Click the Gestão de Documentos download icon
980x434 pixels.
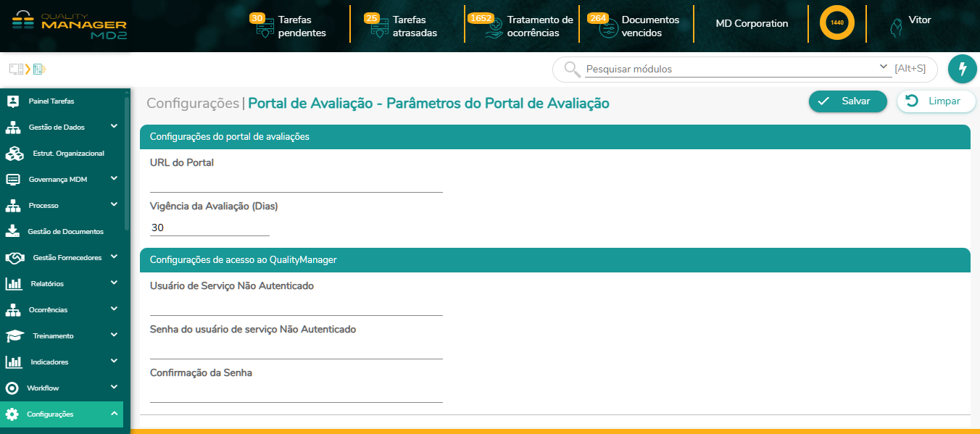click(12, 231)
